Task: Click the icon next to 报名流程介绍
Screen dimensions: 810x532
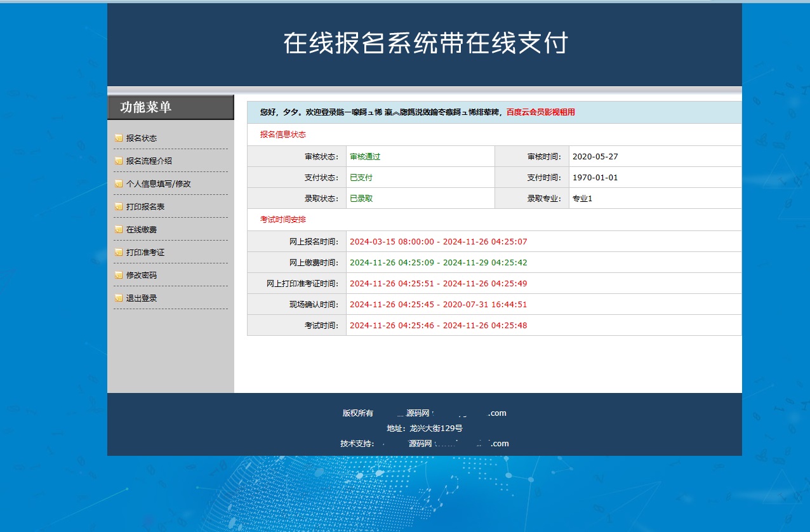Action: 118,161
